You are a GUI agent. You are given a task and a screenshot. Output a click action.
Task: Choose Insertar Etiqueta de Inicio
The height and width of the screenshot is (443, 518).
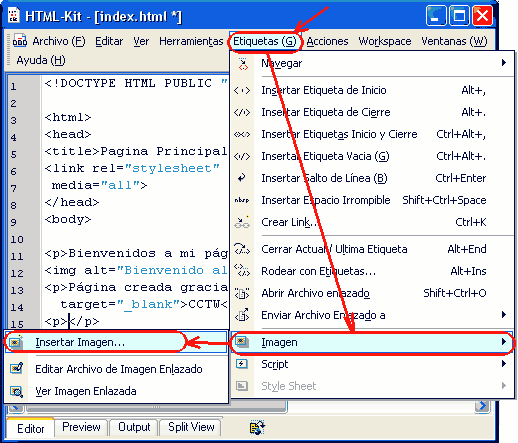tap(373, 90)
